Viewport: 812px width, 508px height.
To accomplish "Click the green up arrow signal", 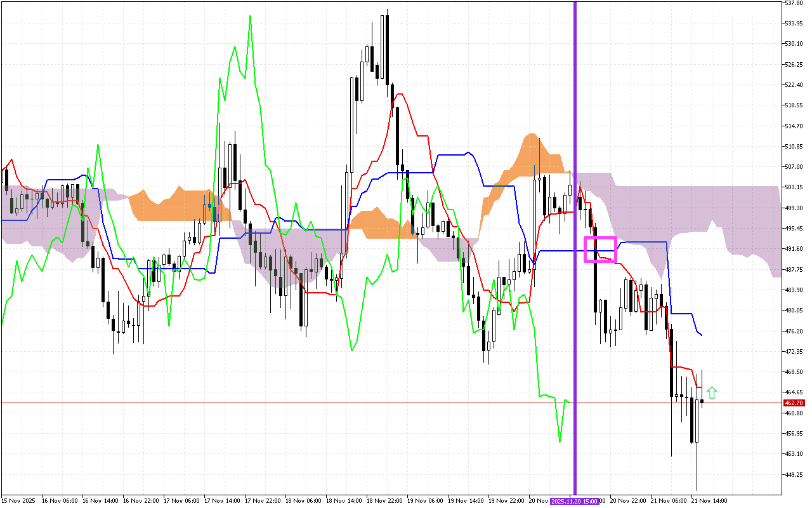I will point(712,392).
